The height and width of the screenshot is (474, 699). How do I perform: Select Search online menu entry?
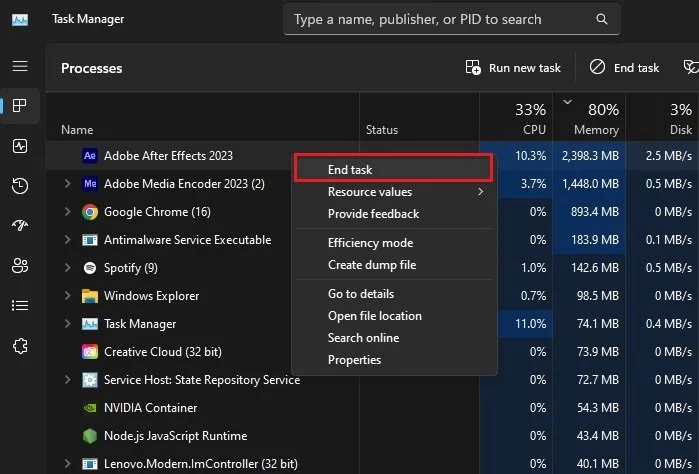coord(394,338)
